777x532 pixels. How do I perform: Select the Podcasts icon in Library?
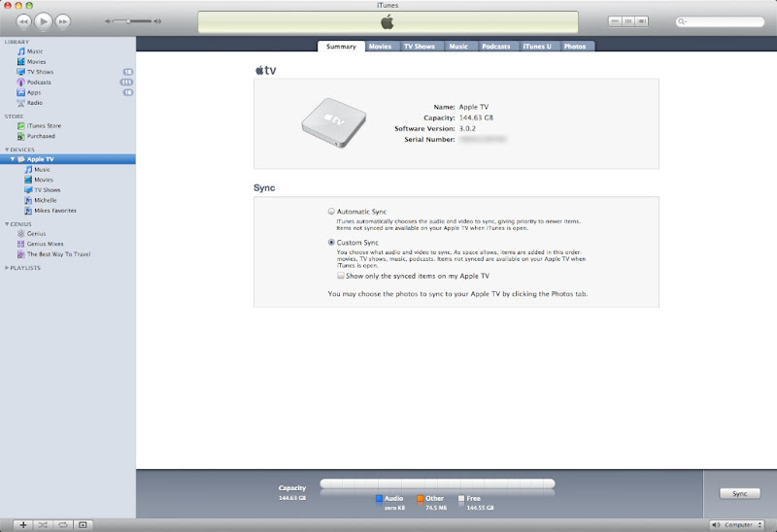pyautogui.click(x=20, y=83)
